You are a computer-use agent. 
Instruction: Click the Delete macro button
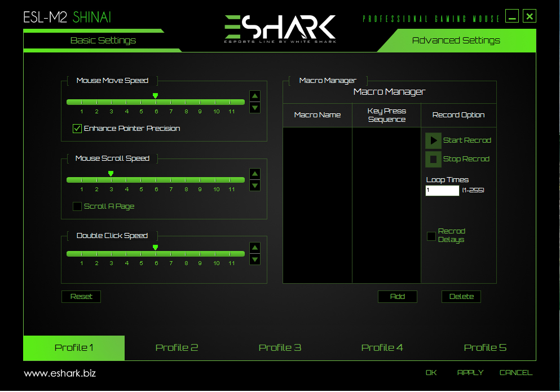461,297
